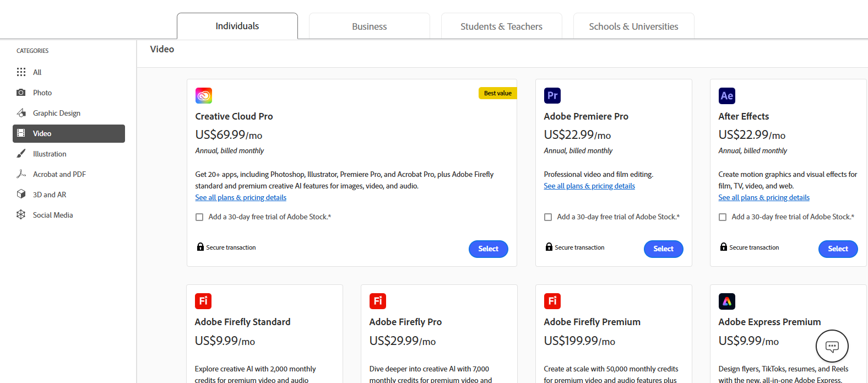Click the 3D and AR cube icon
Screen dimensions: 868x383
point(21,195)
